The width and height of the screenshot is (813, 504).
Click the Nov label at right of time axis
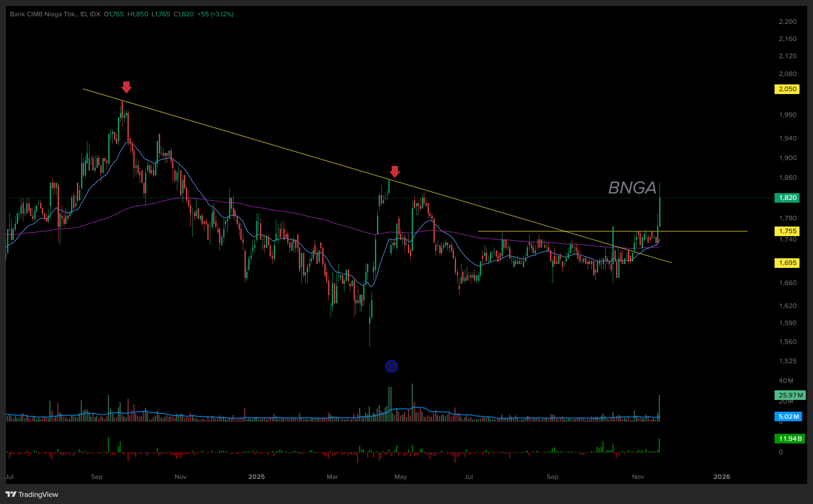tap(638, 477)
